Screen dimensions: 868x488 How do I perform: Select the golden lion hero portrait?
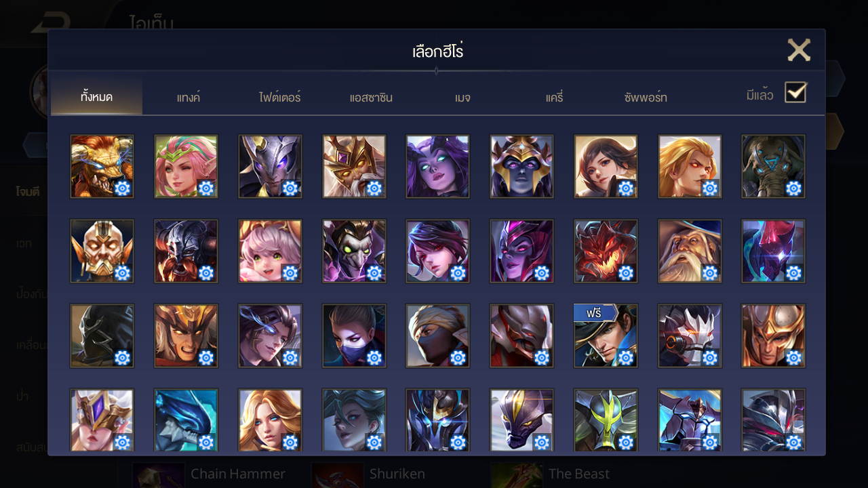[x=102, y=166]
